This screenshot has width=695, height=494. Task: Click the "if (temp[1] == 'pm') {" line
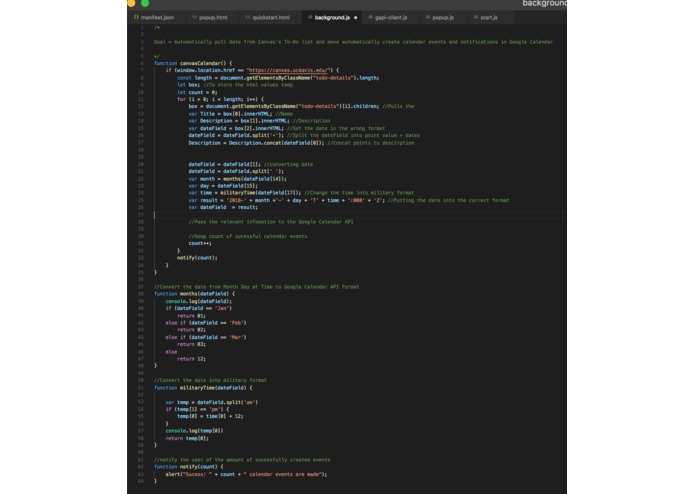pos(197,409)
